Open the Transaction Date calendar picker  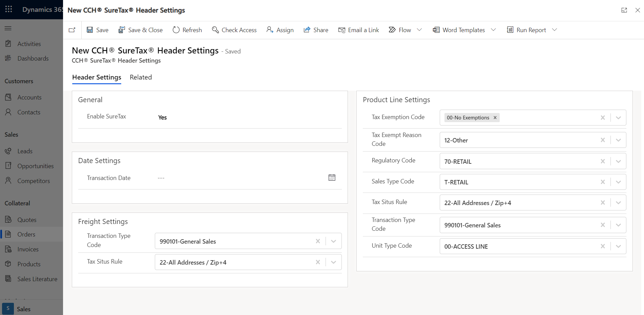(x=332, y=178)
